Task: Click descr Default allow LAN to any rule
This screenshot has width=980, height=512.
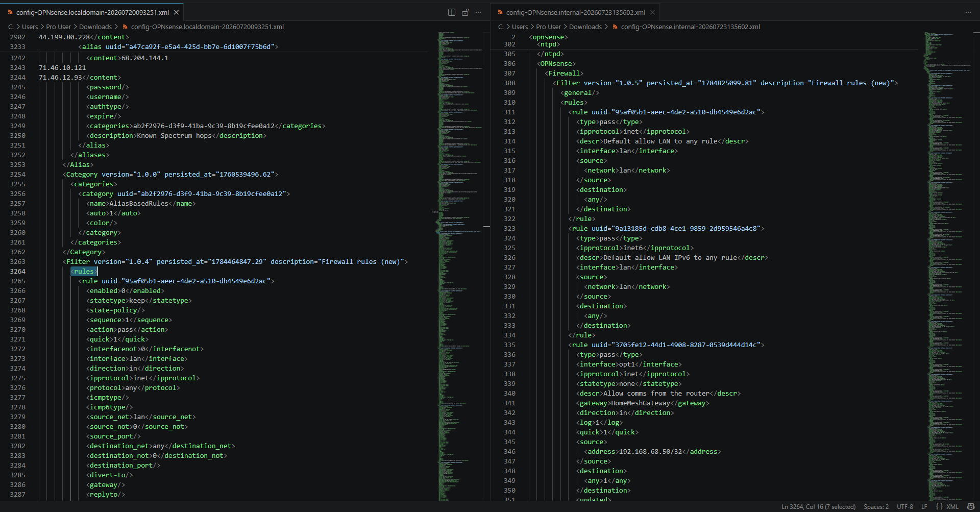Action: (x=663, y=141)
